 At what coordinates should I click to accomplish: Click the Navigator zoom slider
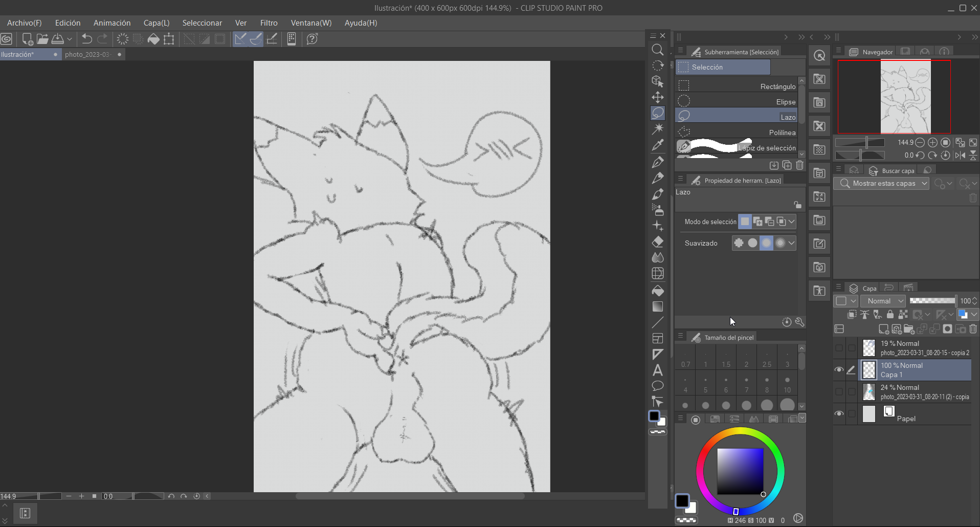click(860, 142)
